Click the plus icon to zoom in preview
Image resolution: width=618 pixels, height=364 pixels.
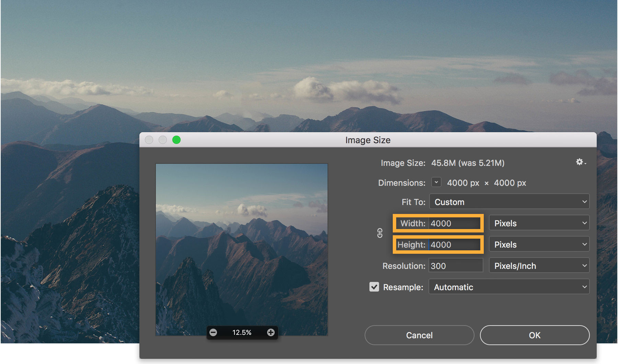coord(271,332)
